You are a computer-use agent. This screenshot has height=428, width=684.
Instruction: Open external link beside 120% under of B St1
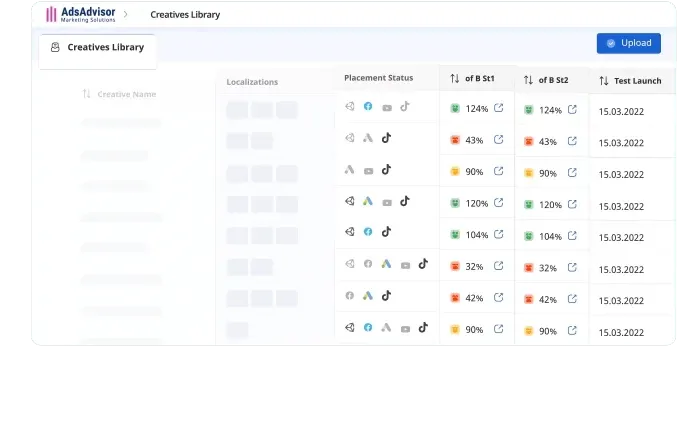[499, 202]
